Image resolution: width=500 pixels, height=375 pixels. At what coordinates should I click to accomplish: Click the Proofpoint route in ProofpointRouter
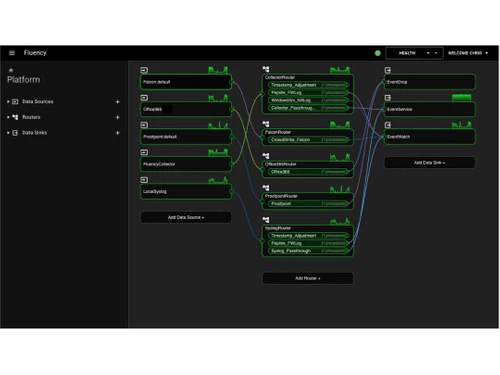click(308, 204)
